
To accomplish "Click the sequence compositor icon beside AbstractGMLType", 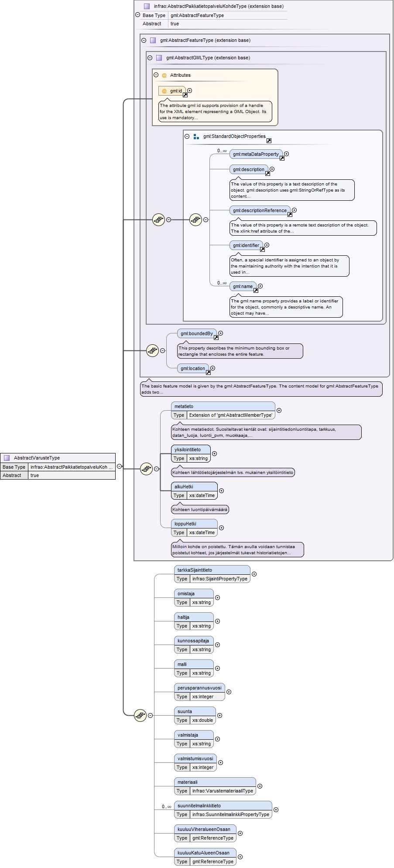I will coord(158,220).
